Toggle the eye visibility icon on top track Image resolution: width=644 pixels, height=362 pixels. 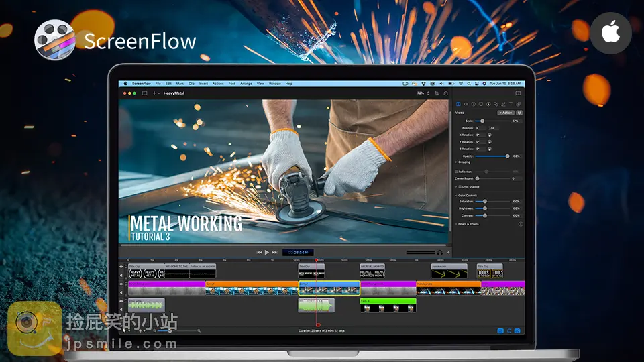coord(121,267)
